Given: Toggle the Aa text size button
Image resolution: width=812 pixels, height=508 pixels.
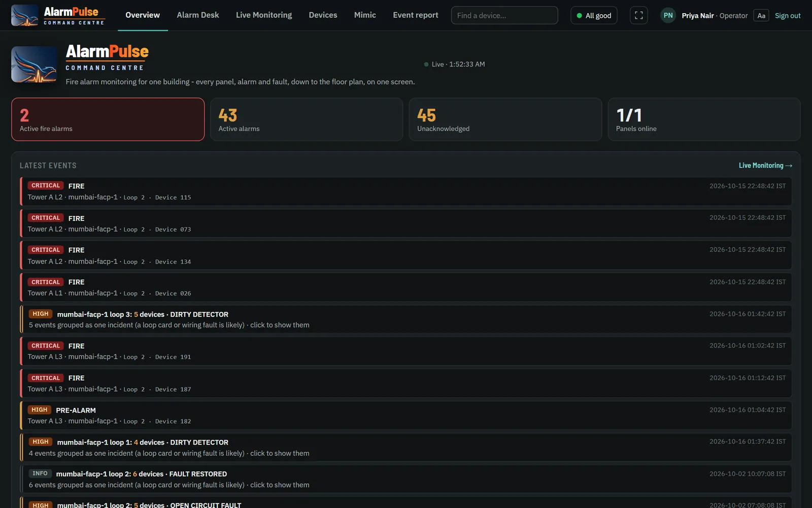Looking at the screenshot, I should click(x=761, y=15).
